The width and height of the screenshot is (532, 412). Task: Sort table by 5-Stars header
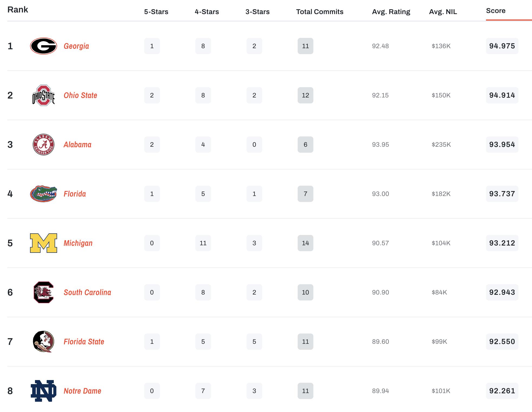156,12
